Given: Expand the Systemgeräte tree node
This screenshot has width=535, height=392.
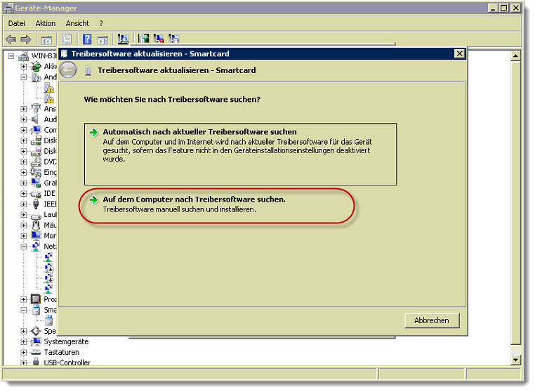Looking at the screenshot, I should pos(24,341).
